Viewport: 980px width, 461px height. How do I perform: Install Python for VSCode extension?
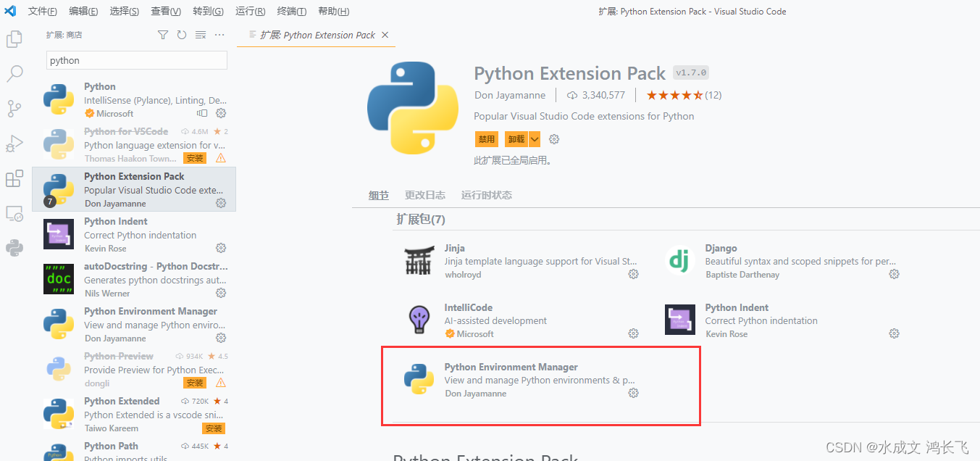pos(195,158)
